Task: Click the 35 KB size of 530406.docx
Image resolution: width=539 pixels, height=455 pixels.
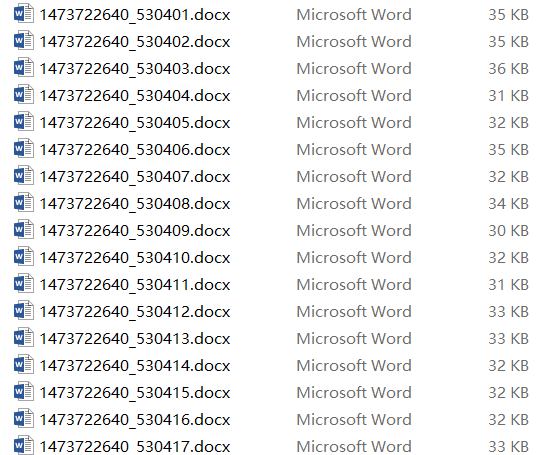Action: pos(508,150)
